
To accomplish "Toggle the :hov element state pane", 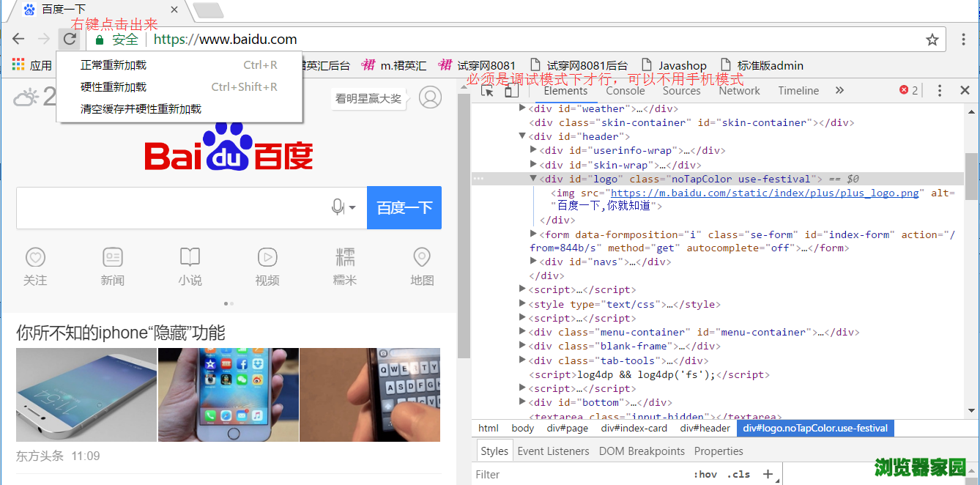I will coord(705,474).
